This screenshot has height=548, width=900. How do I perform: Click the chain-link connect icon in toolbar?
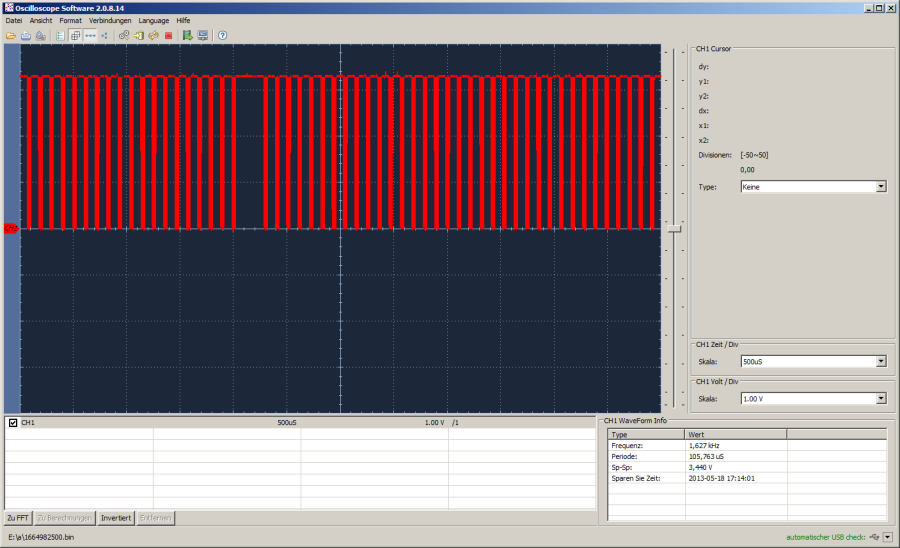(x=124, y=35)
